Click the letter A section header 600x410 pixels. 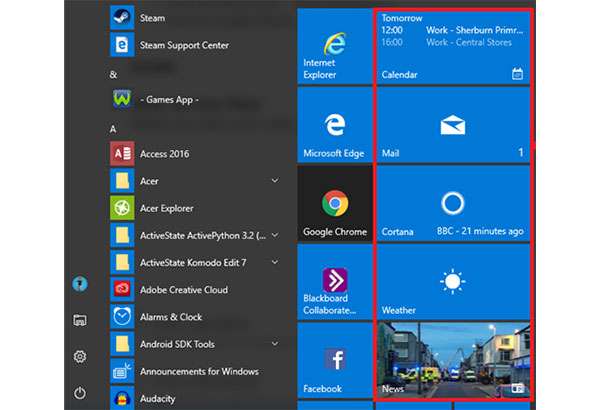pos(113,128)
